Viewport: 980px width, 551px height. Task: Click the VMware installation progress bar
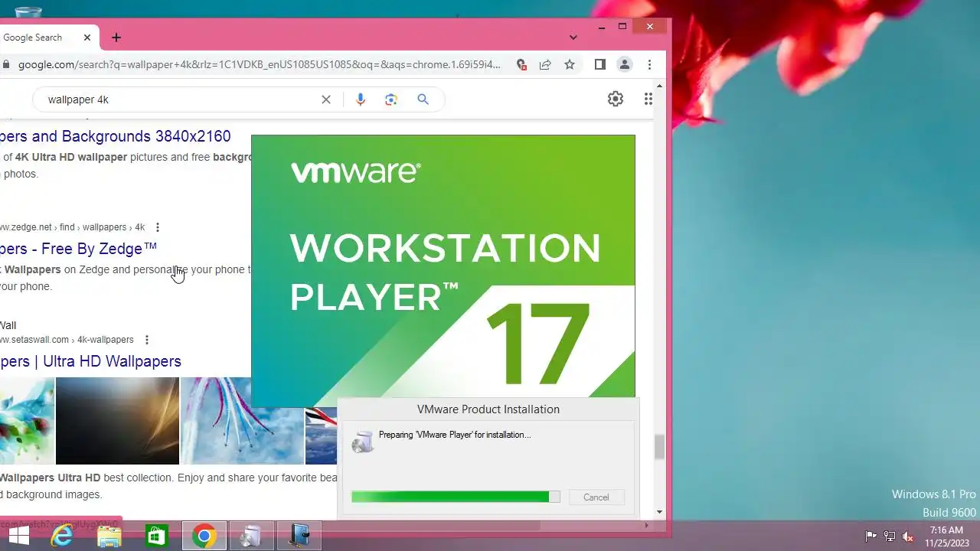456,497
